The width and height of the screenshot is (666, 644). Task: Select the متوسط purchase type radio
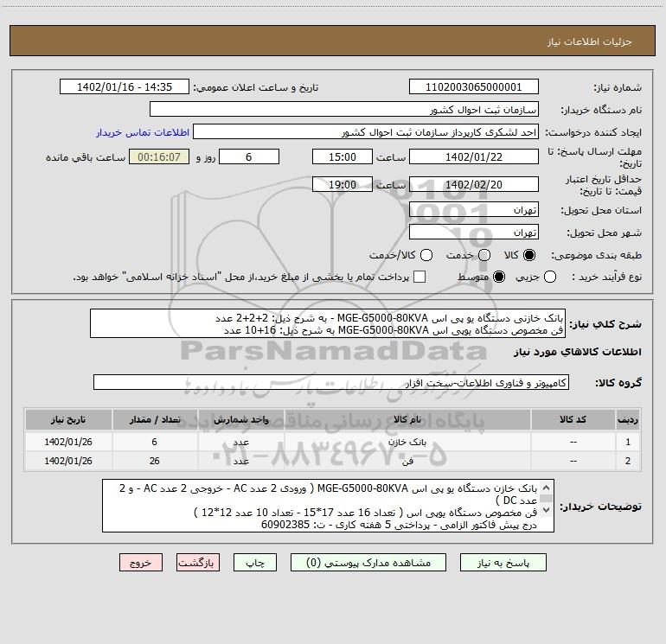pos(499,277)
